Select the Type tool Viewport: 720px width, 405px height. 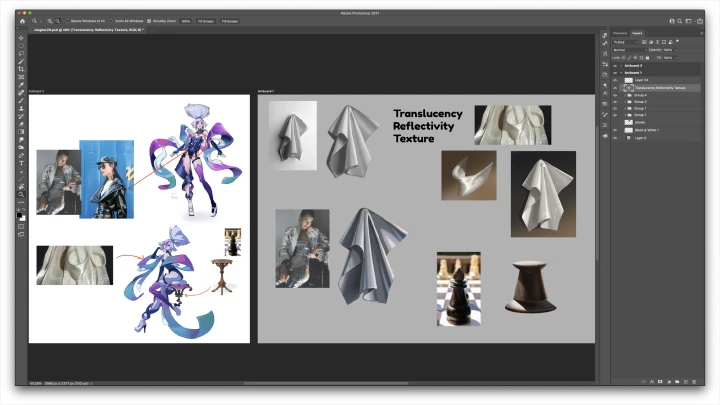pyautogui.click(x=21, y=163)
